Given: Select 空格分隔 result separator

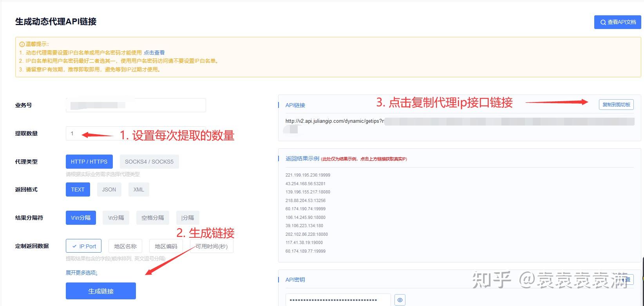Looking at the screenshot, I should click(152, 218).
